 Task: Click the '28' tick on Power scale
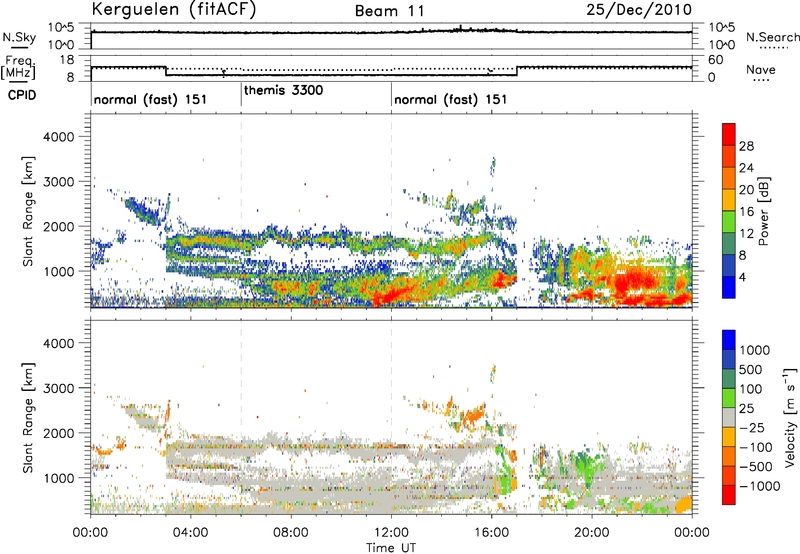point(746,146)
